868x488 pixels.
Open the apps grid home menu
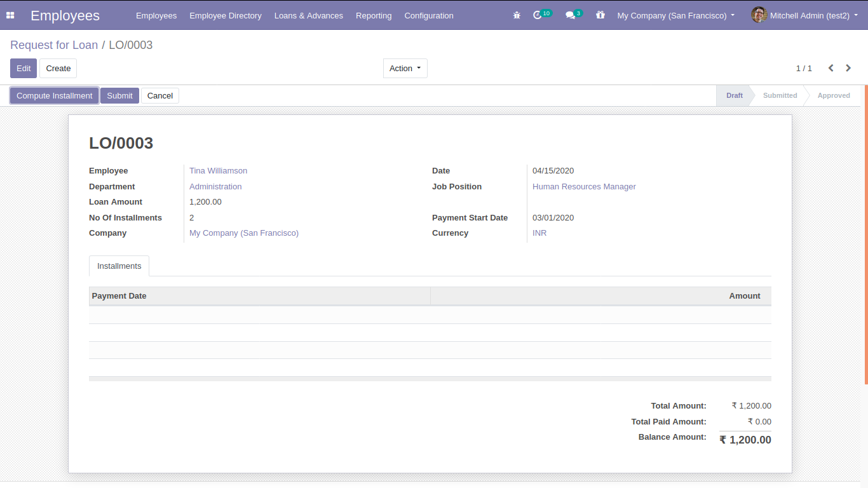click(10, 15)
